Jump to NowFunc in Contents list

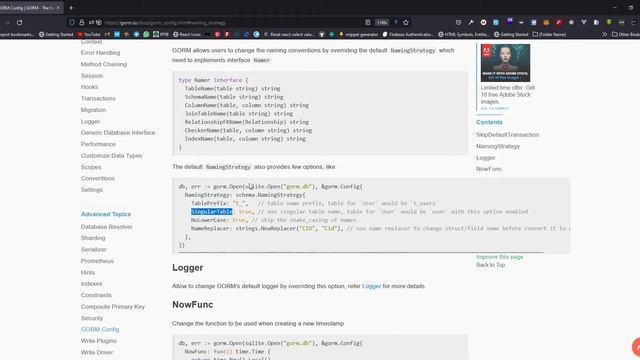tap(489, 169)
